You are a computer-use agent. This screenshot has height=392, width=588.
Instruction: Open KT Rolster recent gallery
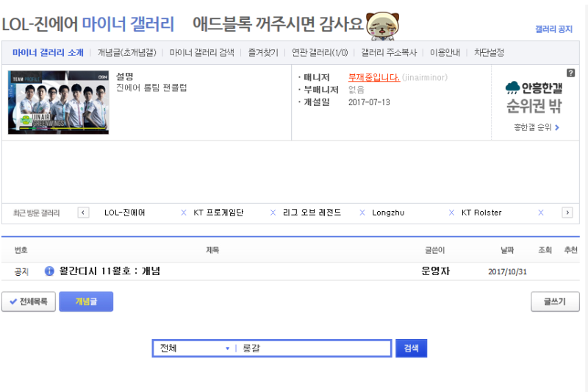(x=481, y=213)
